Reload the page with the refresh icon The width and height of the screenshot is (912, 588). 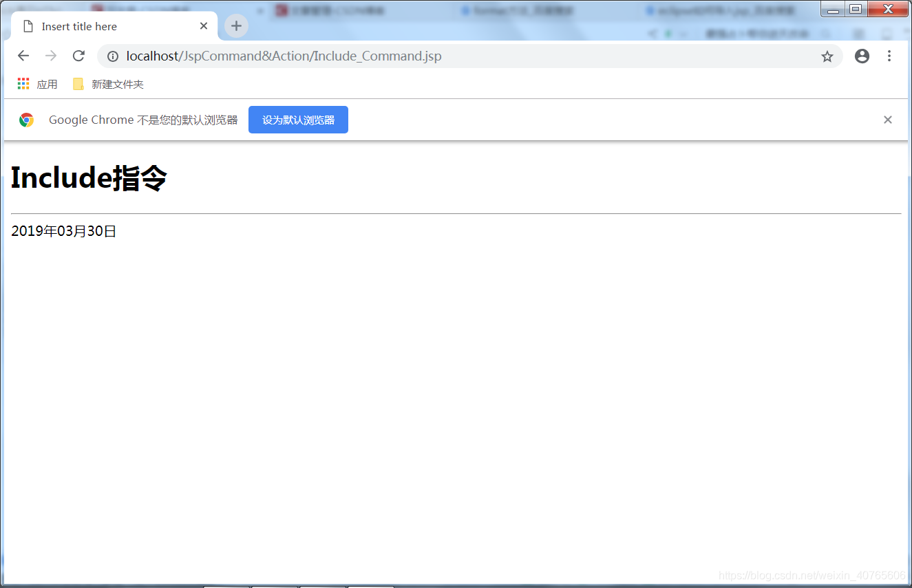(x=78, y=56)
